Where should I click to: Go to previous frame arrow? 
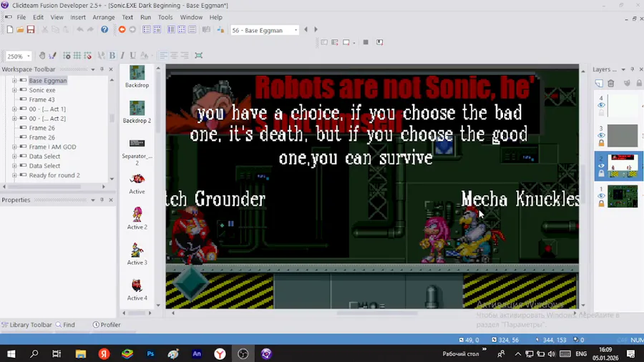[x=306, y=29]
